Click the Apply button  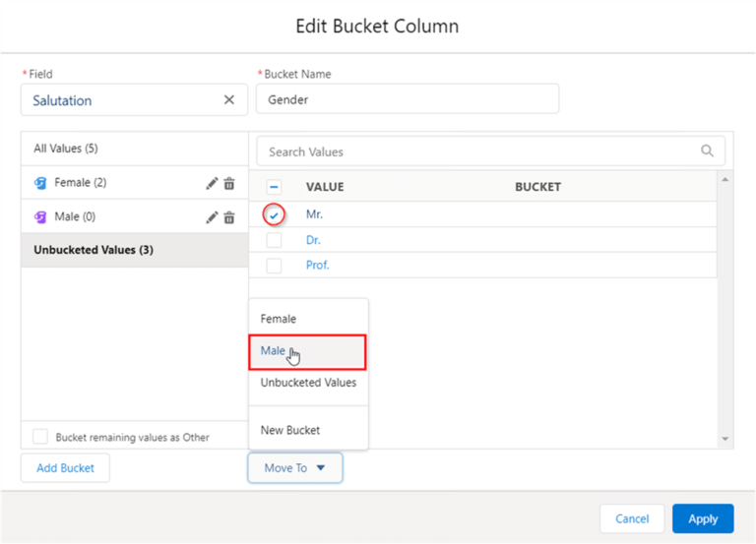point(703,518)
